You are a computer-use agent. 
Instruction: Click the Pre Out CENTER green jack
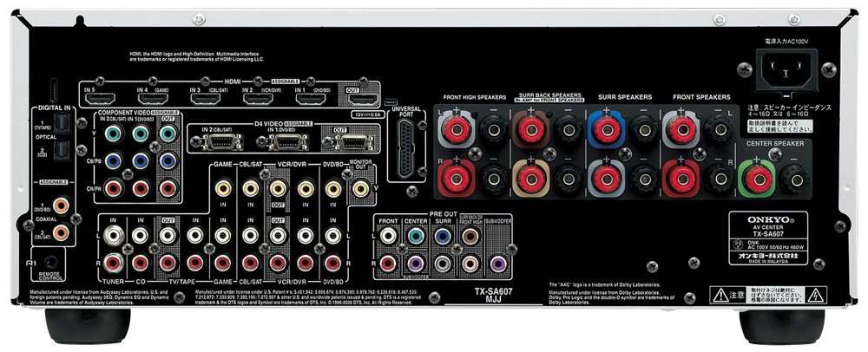click(416, 237)
